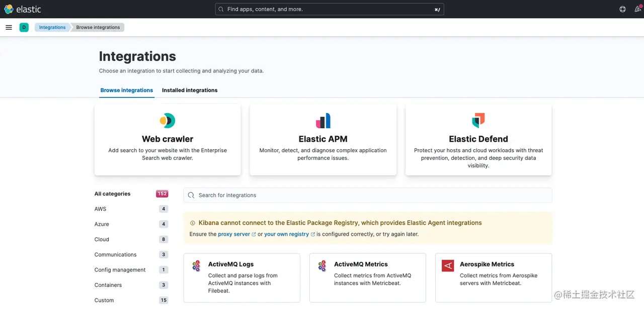Focus the Search for integrations field
644x309 pixels.
pyautogui.click(x=368, y=195)
